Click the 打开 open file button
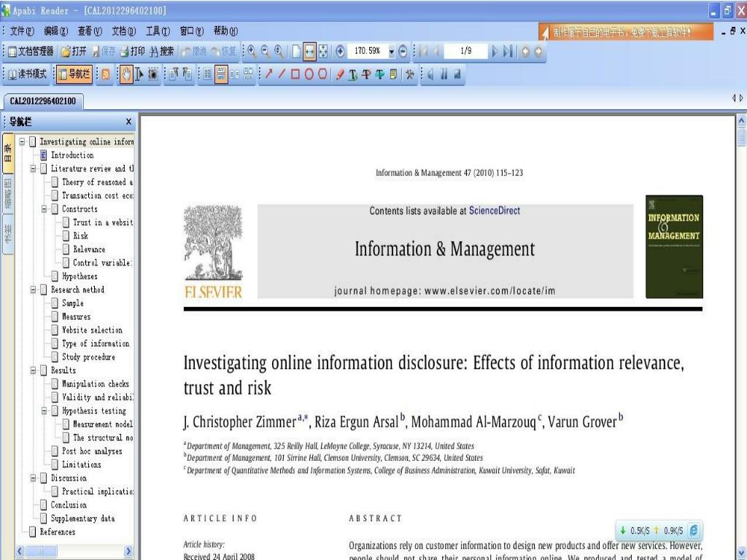The image size is (747, 560). pyautogui.click(x=74, y=52)
